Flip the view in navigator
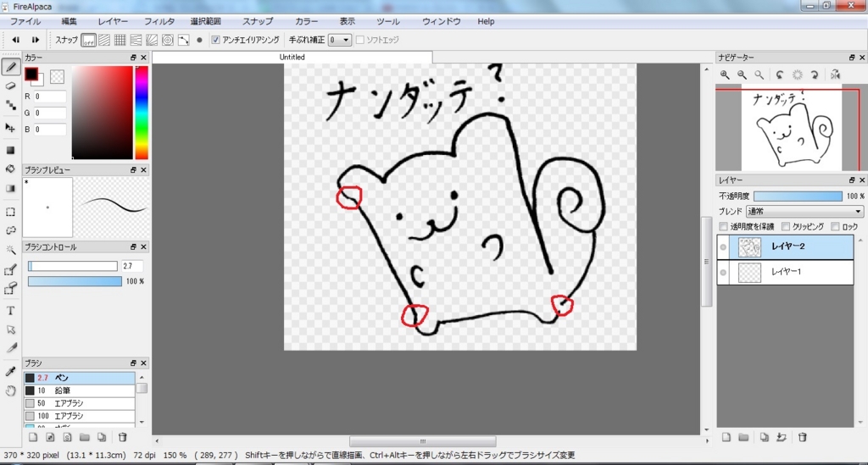The width and height of the screenshot is (868, 465). pyautogui.click(x=835, y=75)
